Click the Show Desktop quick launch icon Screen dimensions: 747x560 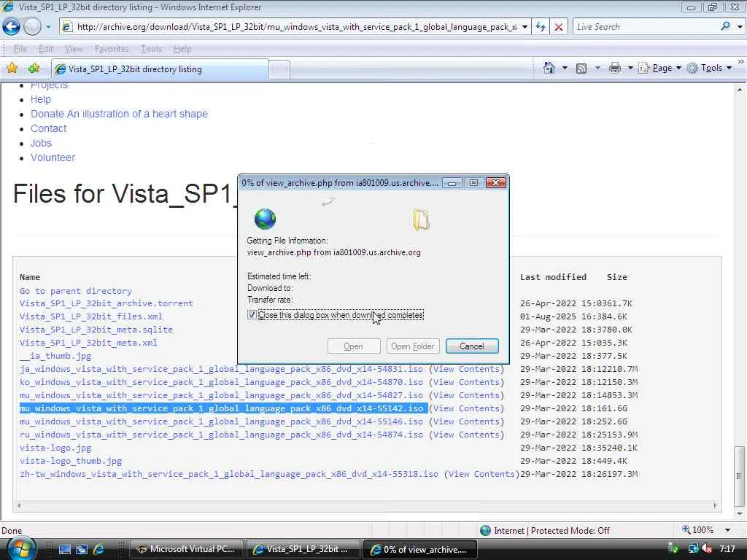[65, 549]
